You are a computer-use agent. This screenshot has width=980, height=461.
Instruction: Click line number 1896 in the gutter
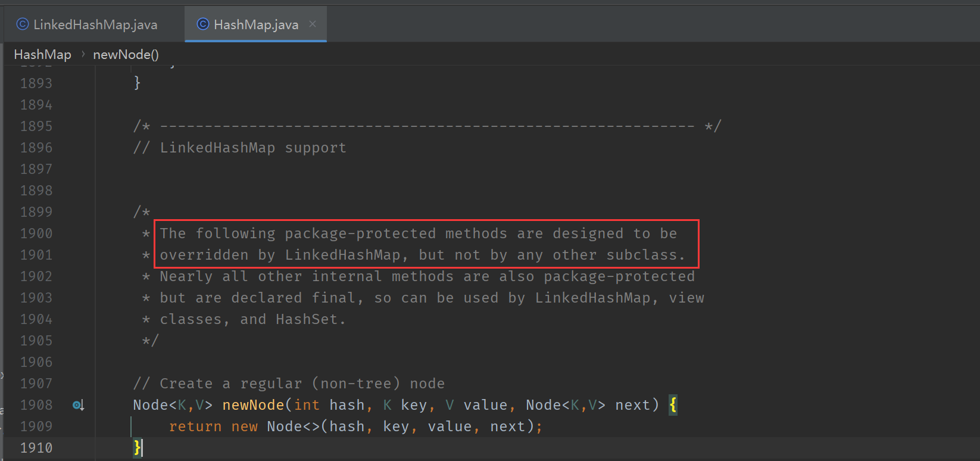point(36,148)
